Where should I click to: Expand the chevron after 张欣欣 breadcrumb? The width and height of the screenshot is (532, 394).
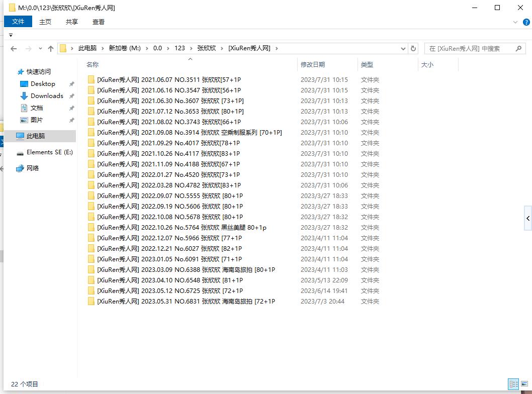pyautogui.click(x=222, y=48)
